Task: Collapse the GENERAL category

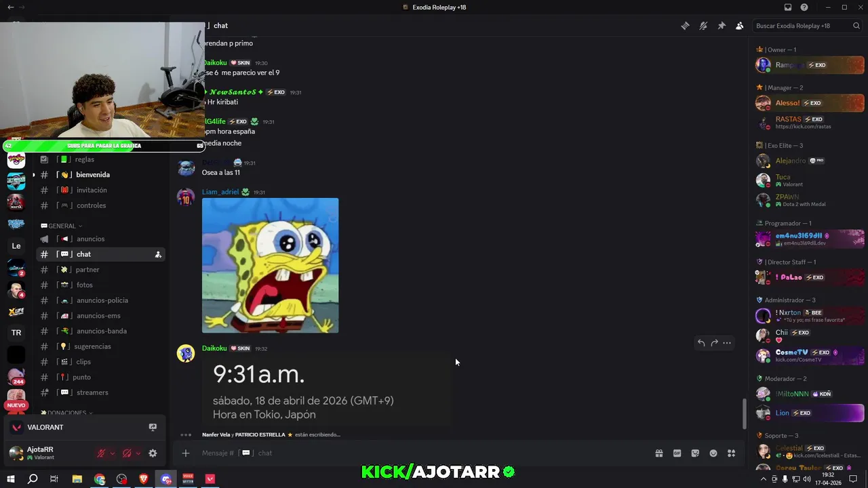Action: (62, 226)
